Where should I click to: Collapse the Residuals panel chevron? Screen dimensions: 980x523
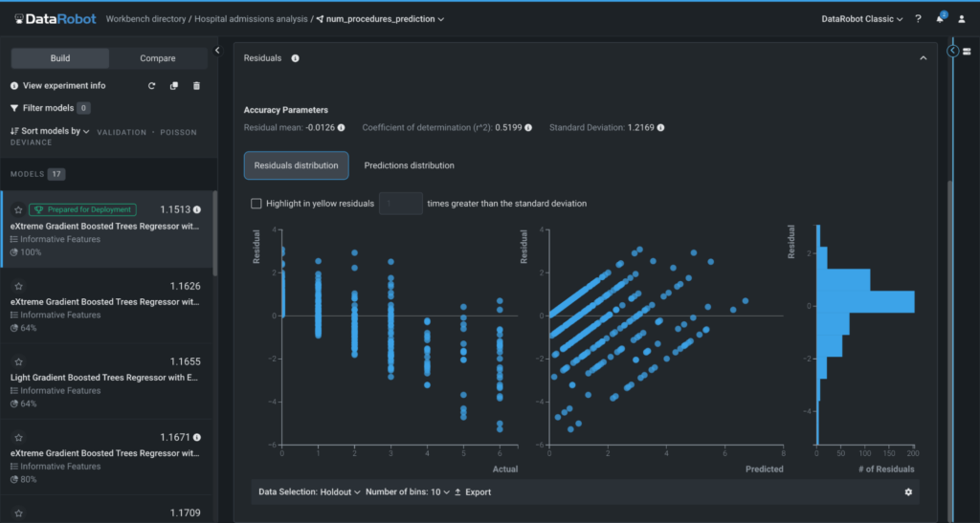pyautogui.click(x=923, y=58)
